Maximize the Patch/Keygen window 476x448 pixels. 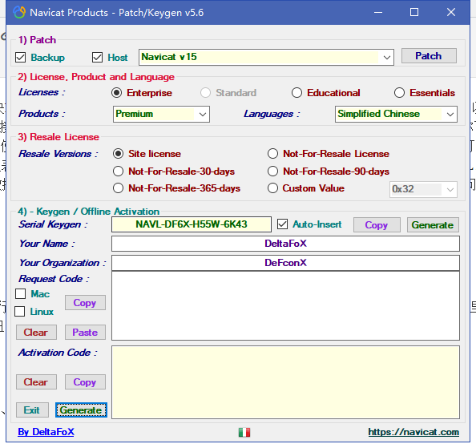click(x=414, y=13)
